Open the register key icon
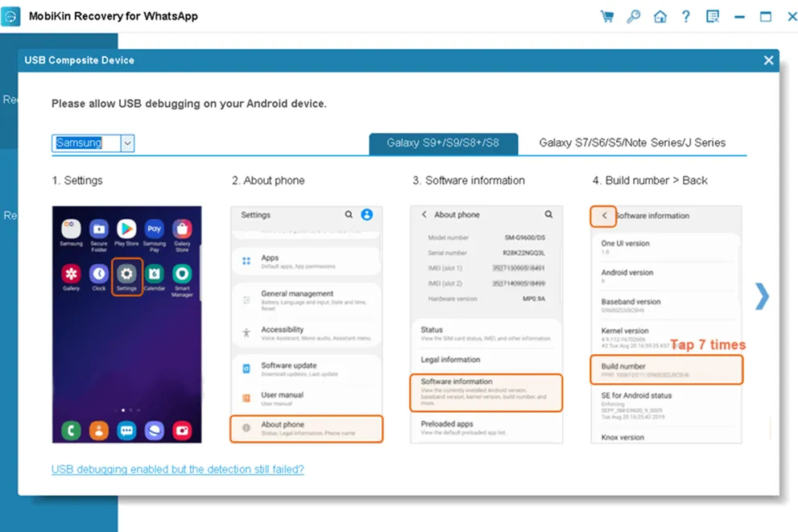Image resolution: width=798 pixels, height=532 pixels. coord(633,16)
